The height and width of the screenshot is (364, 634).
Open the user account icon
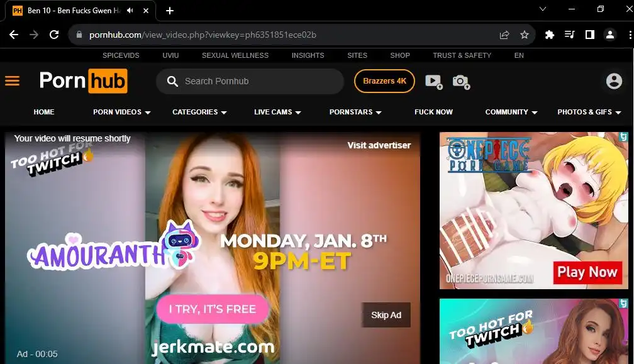pyautogui.click(x=614, y=81)
